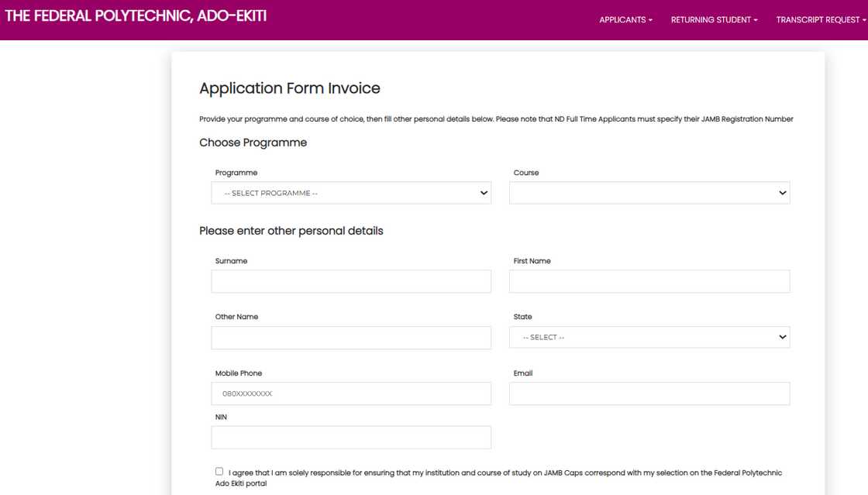868x495 pixels.
Task: Click The Federal Polytechnic, Ado-Ekiti title
Action: pos(136,16)
